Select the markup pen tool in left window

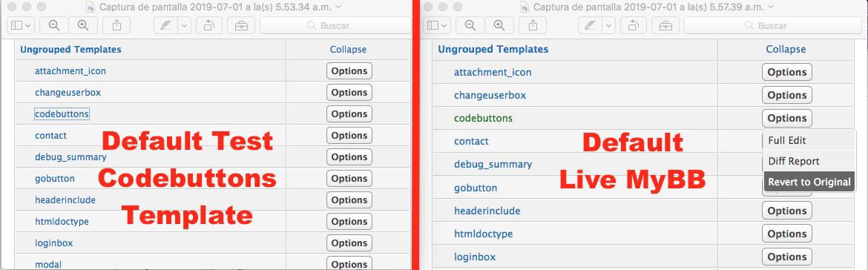point(165,25)
